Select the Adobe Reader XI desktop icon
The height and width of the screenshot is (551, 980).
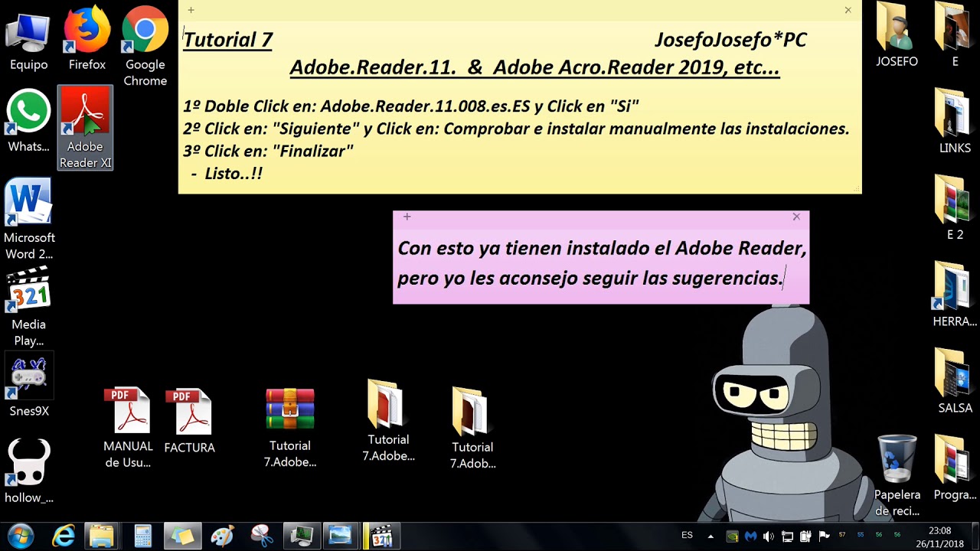[85, 128]
